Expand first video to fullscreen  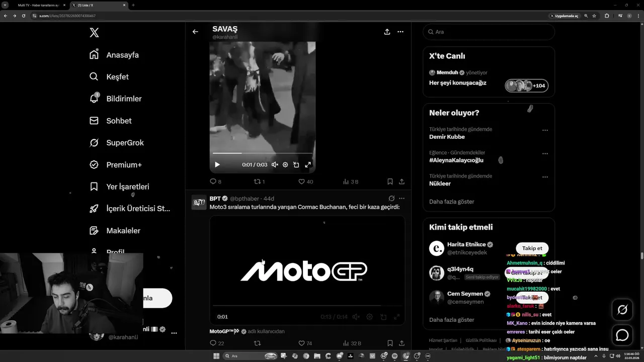pyautogui.click(x=308, y=164)
